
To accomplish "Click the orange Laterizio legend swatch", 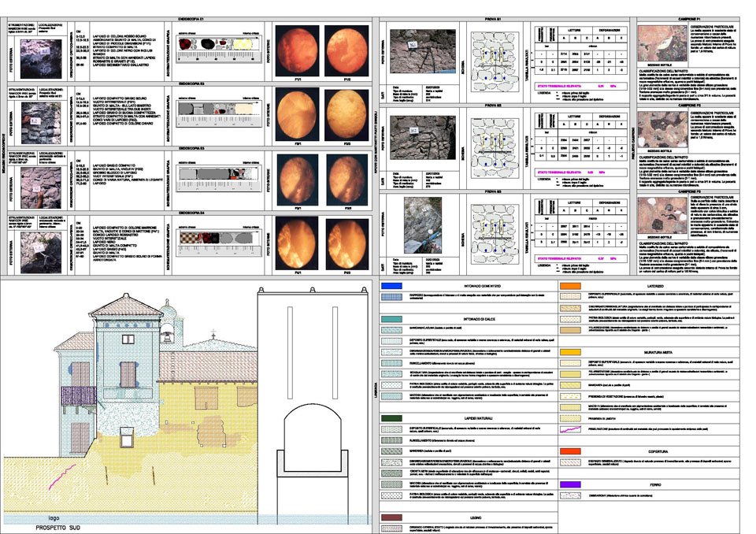I will [570, 286].
